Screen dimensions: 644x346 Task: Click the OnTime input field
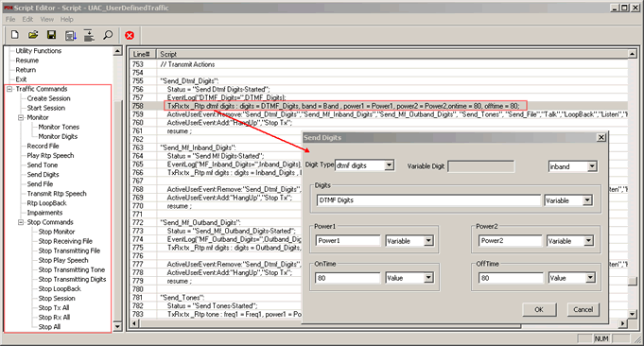click(348, 278)
